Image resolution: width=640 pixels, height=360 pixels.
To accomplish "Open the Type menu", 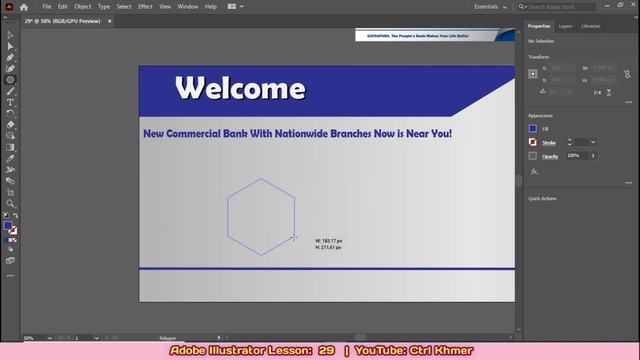I will coord(104,7).
